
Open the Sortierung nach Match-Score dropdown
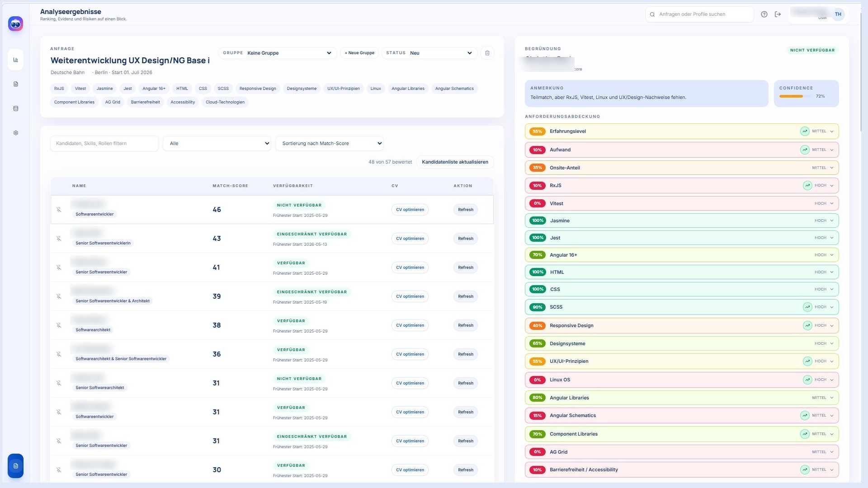330,144
